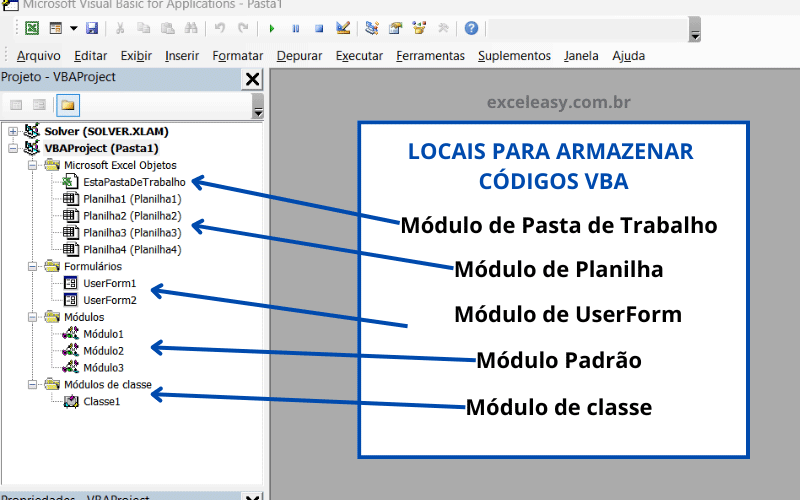Viewport: 800px width, 500px height.
Task: Save the project with the floppy disk icon
Action: pos(92,29)
